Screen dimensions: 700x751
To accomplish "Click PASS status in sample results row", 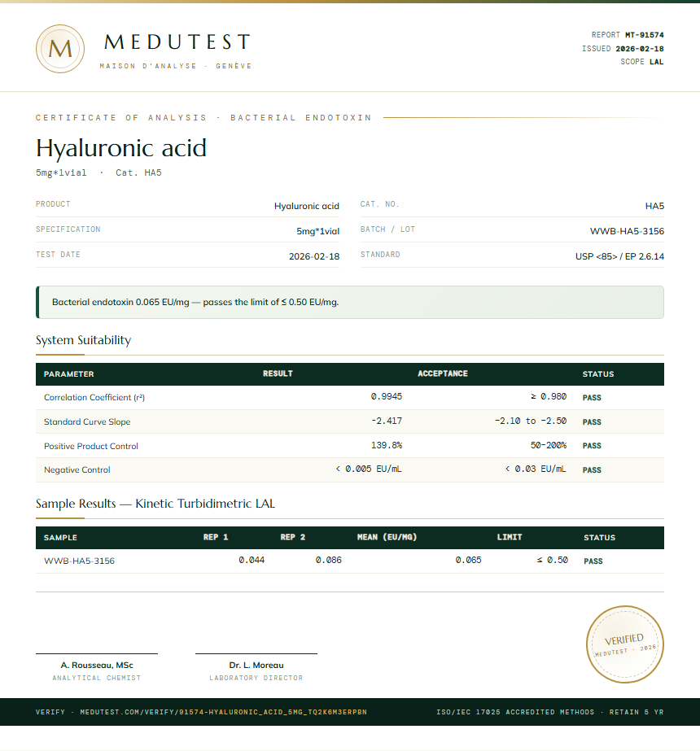I will 593,561.
